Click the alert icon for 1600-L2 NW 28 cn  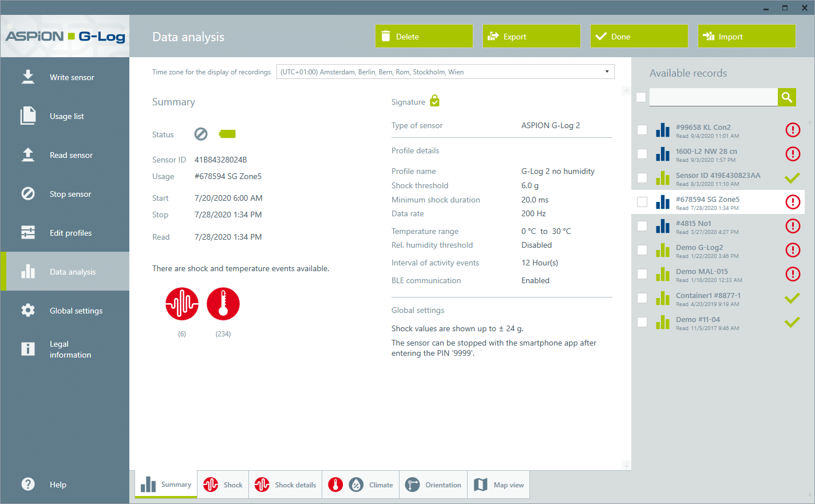pyautogui.click(x=793, y=154)
